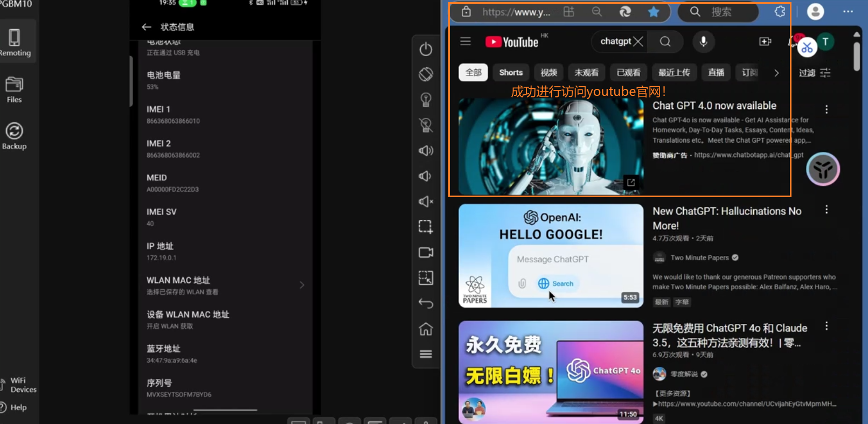The width and height of the screenshot is (868, 424).
Task: Toggle favorite star in address bar
Action: [x=654, y=11]
